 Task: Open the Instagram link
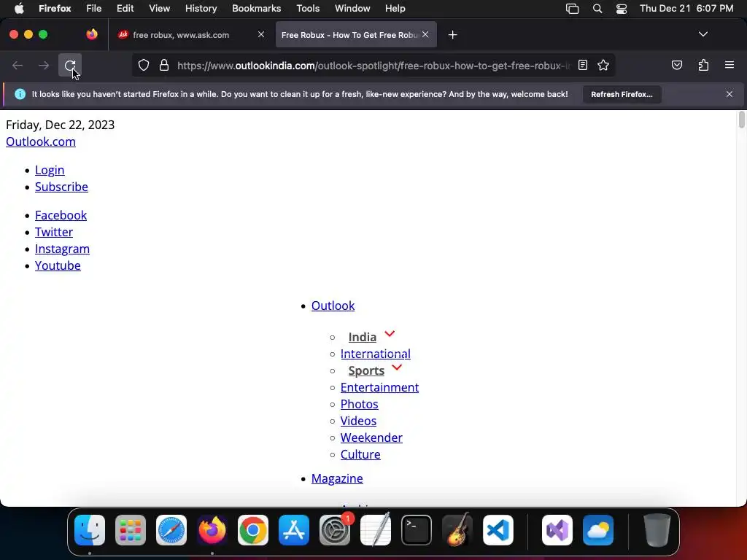coord(63,249)
